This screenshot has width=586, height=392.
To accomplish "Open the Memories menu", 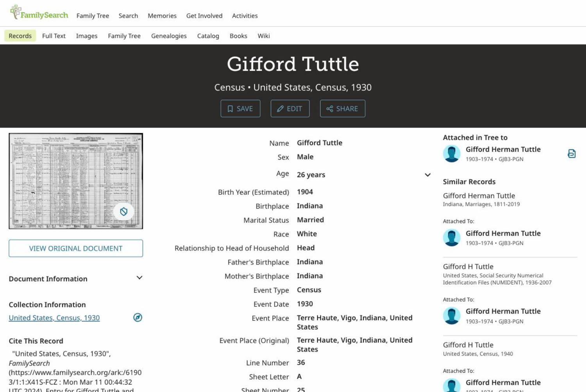I will point(162,16).
